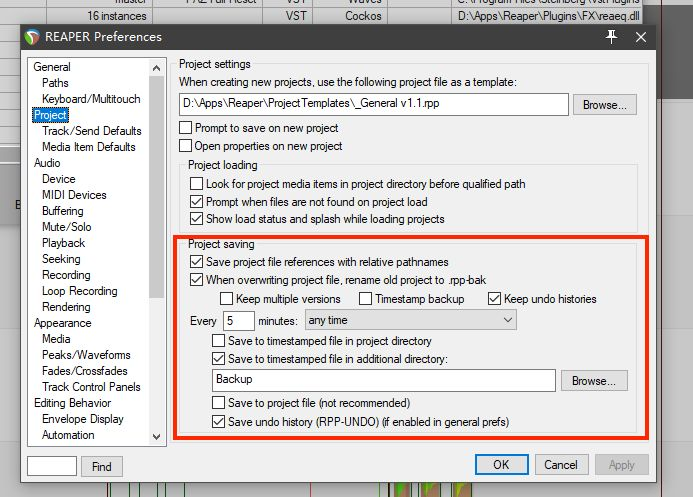This screenshot has width=693, height=497.
Task: Open Seeking preferences page
Action: pyautogui.click(x=61, y=259)
